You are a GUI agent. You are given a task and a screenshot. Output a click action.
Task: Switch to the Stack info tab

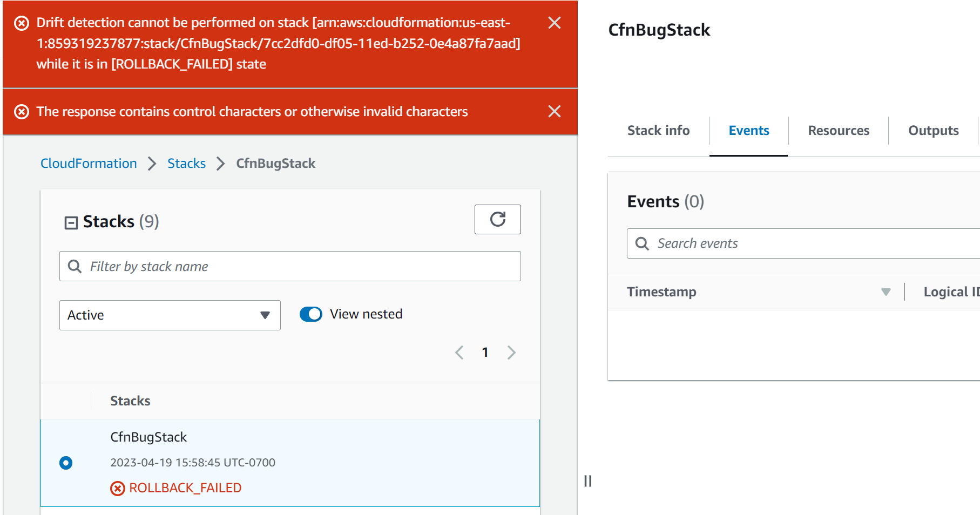point(658,130)
